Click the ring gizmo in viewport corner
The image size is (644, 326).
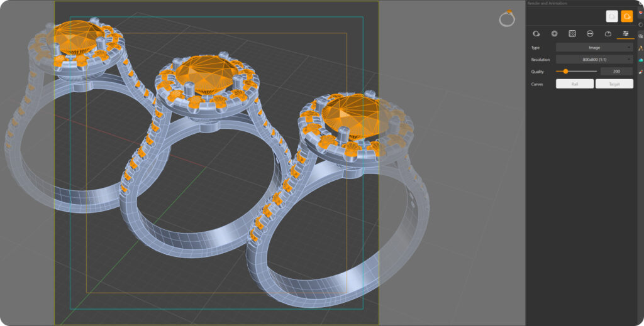pyautogui.click(x=507, y=19)
